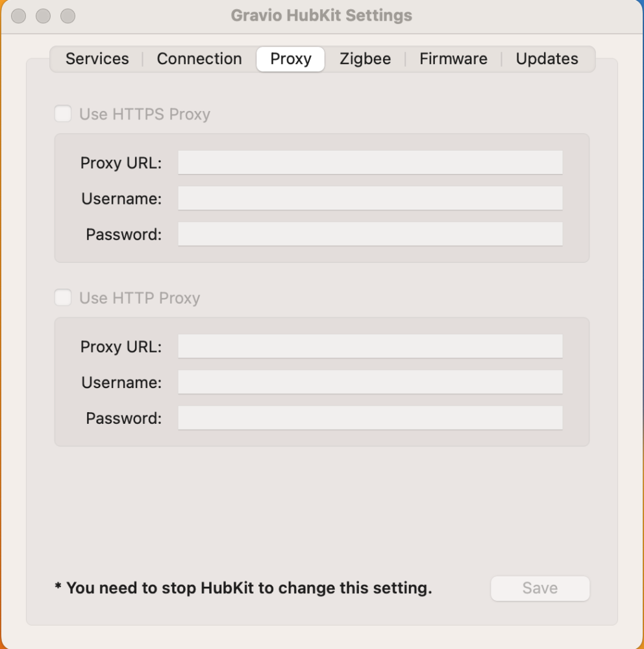Screen dimensions: 644x649
Task: Click the HTTP proxy Username field
Action: pyautogui.click(x=370, y=382)
